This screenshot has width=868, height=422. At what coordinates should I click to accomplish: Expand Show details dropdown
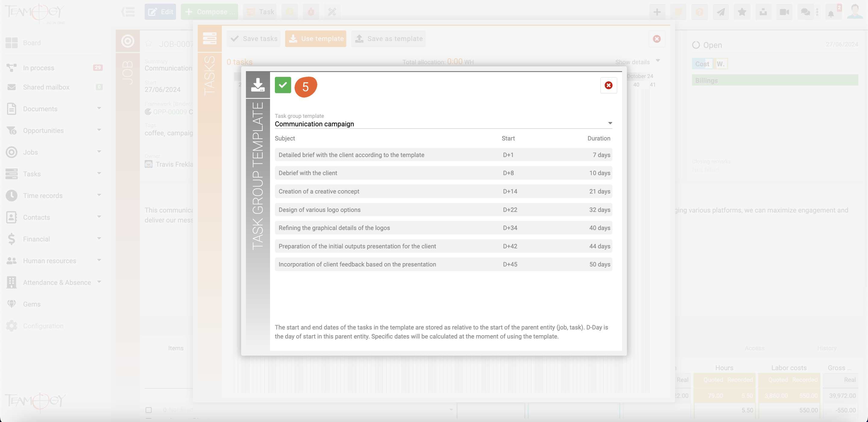[637, 62]
